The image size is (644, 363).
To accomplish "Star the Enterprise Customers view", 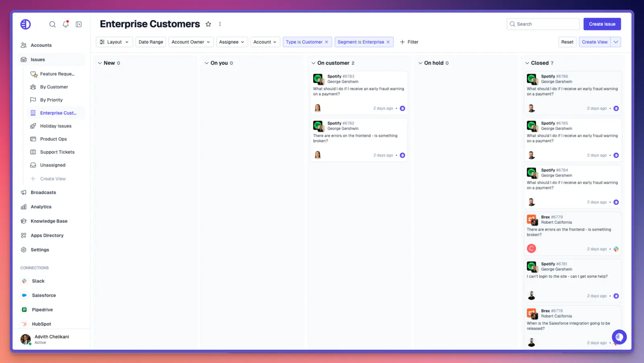I will pos(208,24).
